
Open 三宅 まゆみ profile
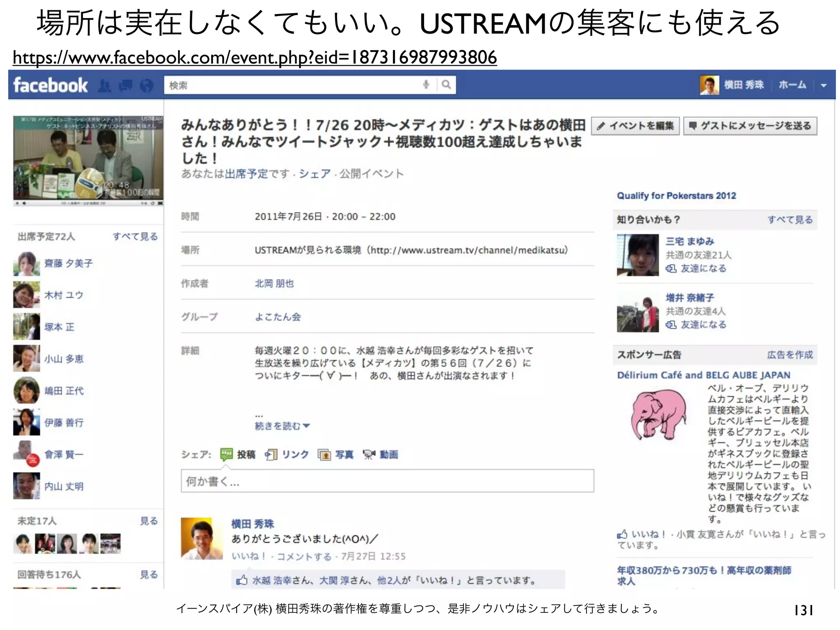(x=690, y=241)
